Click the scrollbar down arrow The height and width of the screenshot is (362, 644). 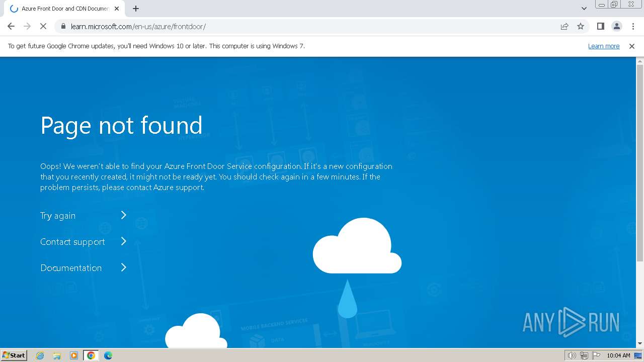coord(640,343)
